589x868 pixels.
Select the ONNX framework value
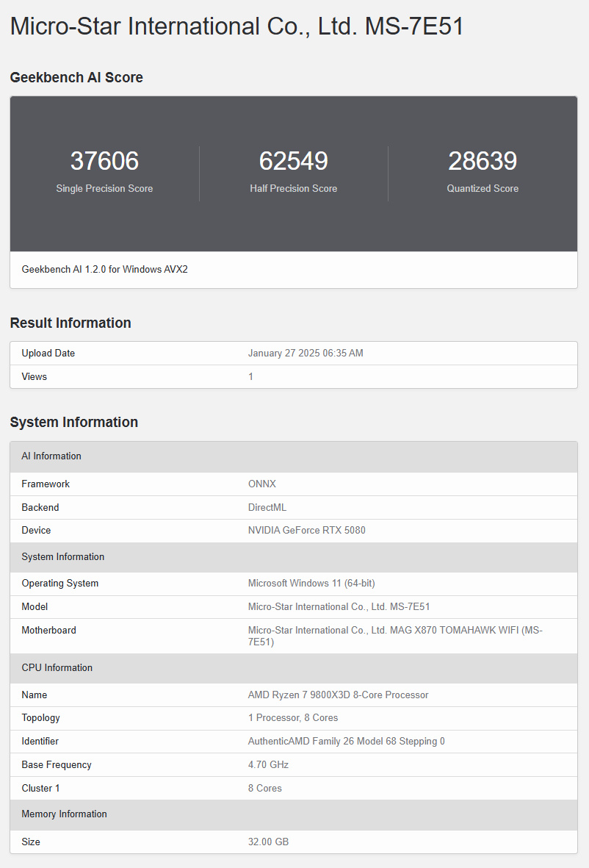click(261, 484)
